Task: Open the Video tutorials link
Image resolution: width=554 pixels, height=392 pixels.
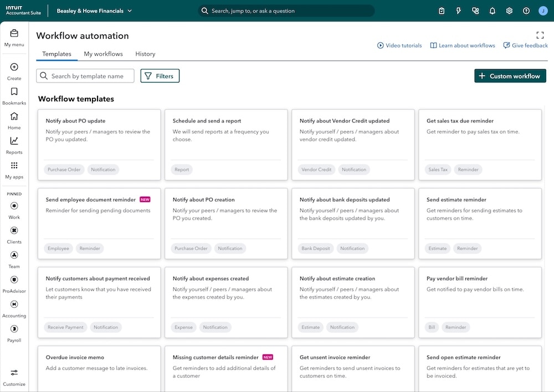Action: point(399,45)
